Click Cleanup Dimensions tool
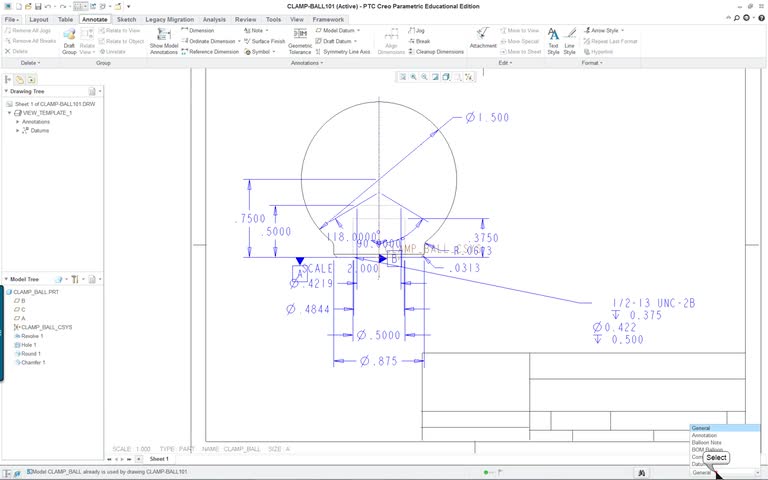This screenshot has height=480, width=768. click(436, 52)
